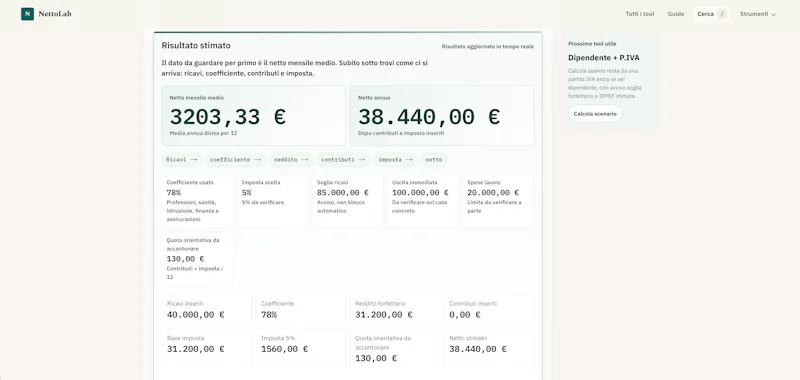Click the 'Contributi + imposta / 12' caption
The image size is (800, 380).
tap(194, 273)
